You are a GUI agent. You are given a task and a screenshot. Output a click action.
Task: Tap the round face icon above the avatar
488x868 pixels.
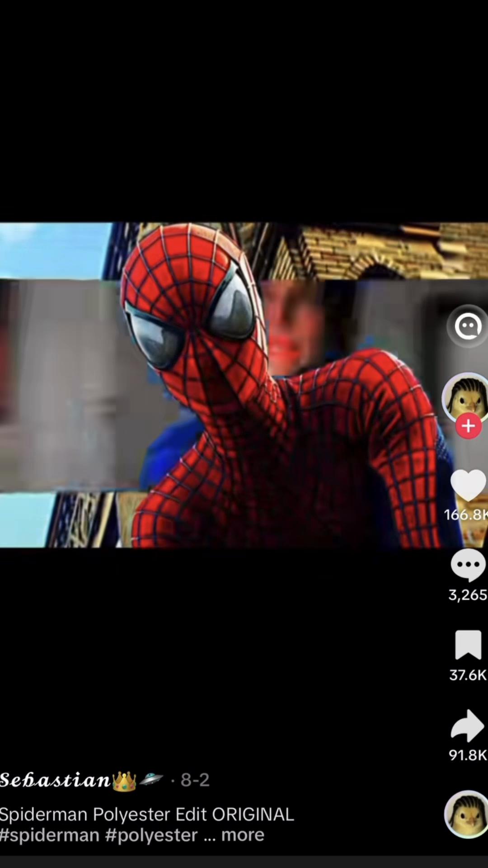click(x=468, y=326)
